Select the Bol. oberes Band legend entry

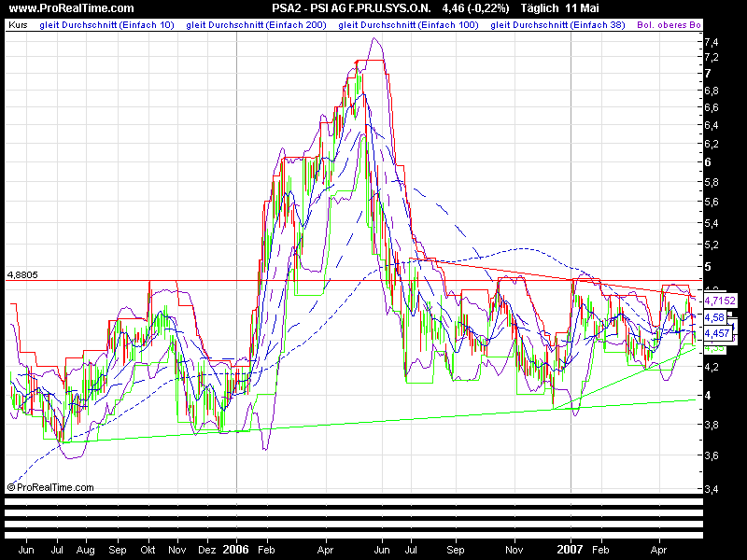pos(669,25)
